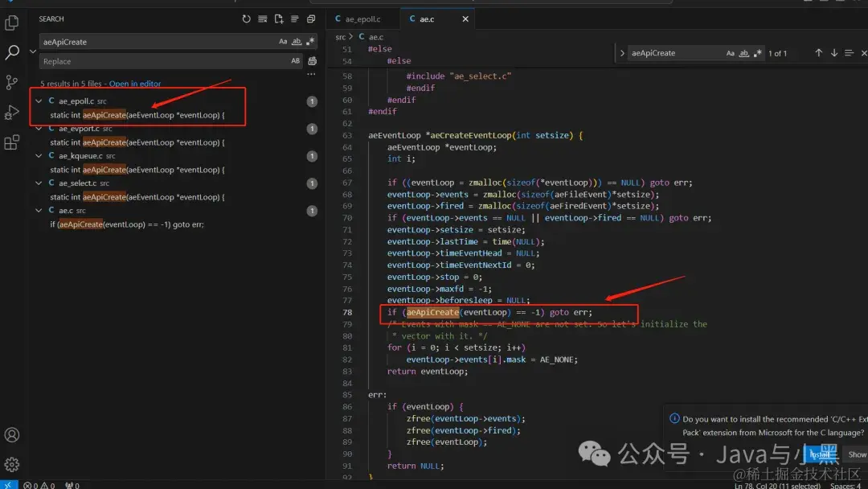
Task: Expand replace mode in editor find widget
Action: pyautogui.click(x=622, y=53)
